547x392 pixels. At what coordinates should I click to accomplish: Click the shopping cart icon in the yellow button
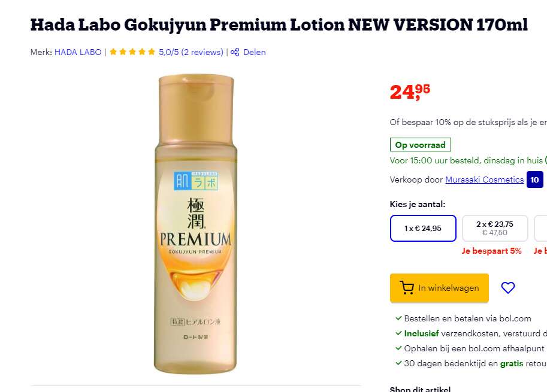coord(406,288)
